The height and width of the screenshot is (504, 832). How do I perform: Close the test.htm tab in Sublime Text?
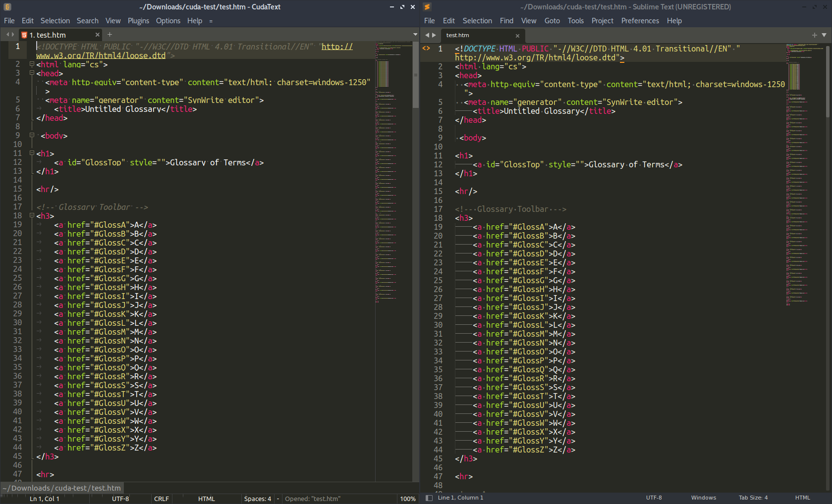point(517,36)
